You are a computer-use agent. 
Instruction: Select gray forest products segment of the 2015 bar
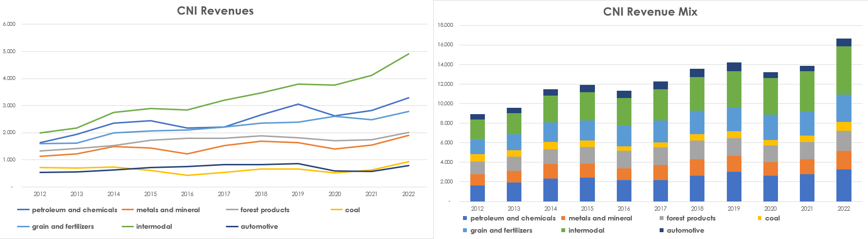pyautogui.click(x=587, y=155)
